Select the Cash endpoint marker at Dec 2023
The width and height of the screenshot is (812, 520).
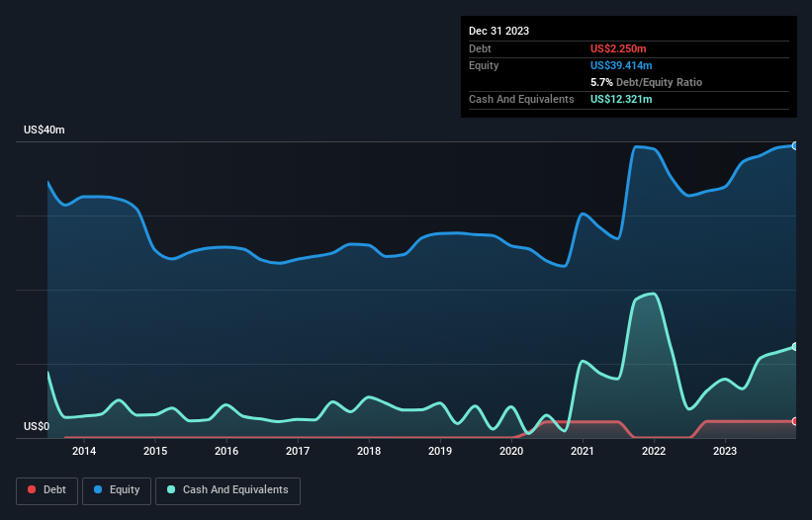click(x=795, y=346)
